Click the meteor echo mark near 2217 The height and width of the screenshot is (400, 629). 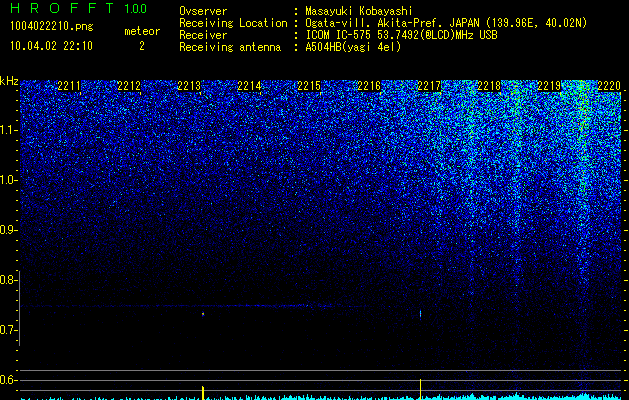420,313
